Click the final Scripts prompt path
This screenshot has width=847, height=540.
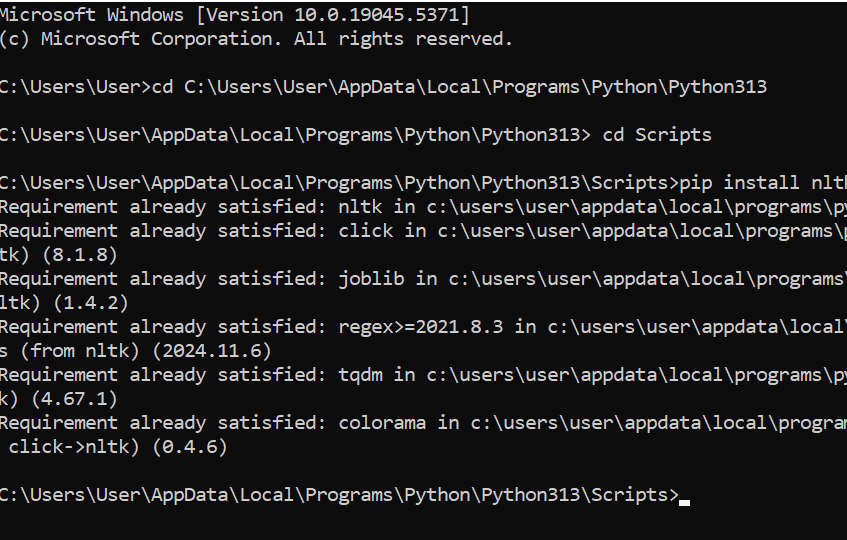[336, 495]
